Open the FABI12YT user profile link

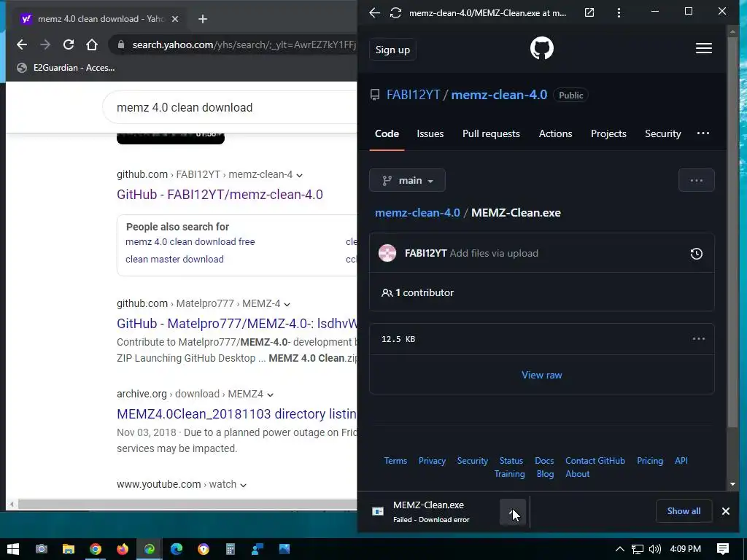tap(413, 95)
